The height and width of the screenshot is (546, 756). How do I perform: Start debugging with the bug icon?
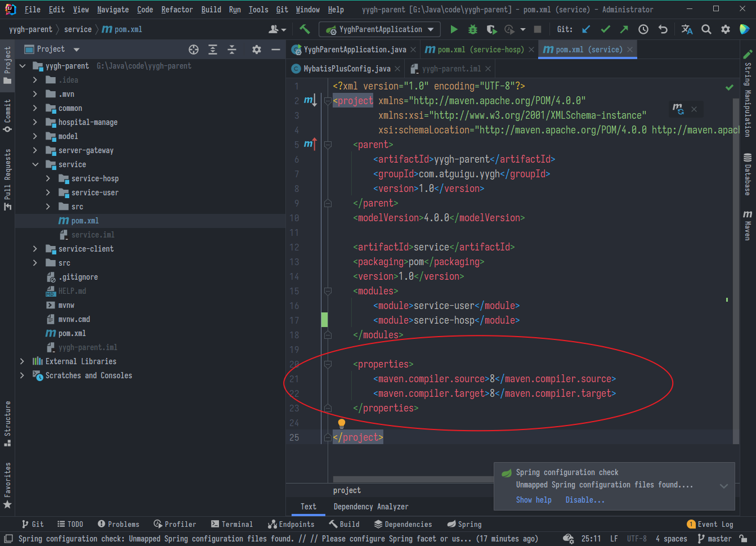tap(473, 29)
